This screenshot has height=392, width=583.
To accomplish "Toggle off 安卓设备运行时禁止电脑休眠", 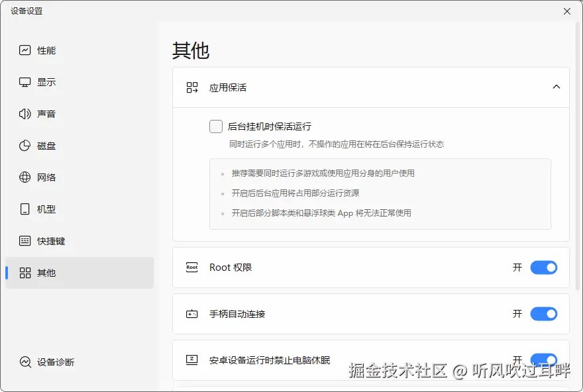I will (x=544, y=358).
